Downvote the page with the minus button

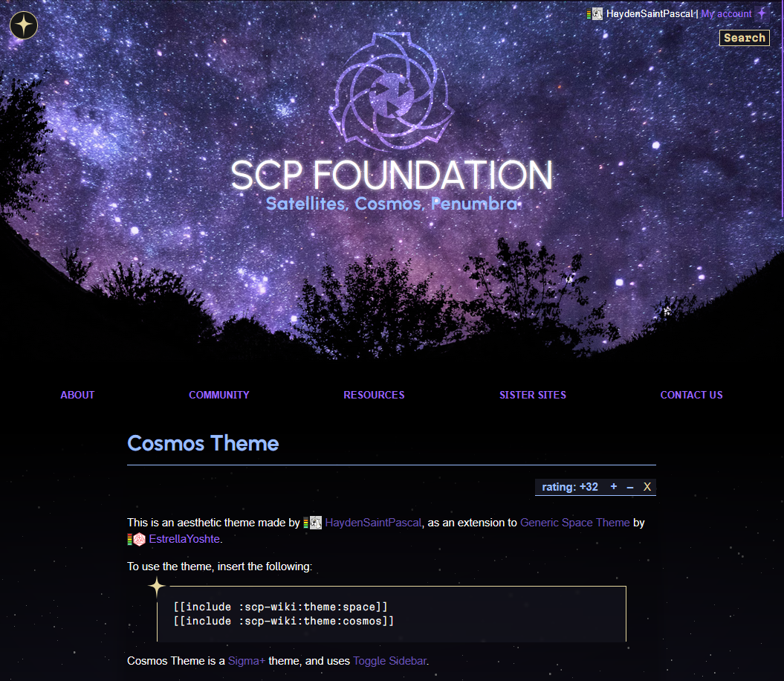coord(630,487)
